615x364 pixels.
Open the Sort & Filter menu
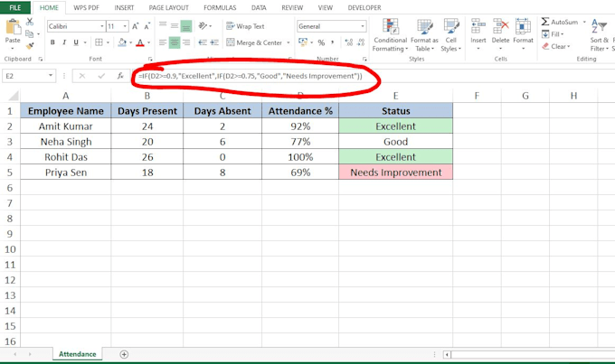point(599,35)
